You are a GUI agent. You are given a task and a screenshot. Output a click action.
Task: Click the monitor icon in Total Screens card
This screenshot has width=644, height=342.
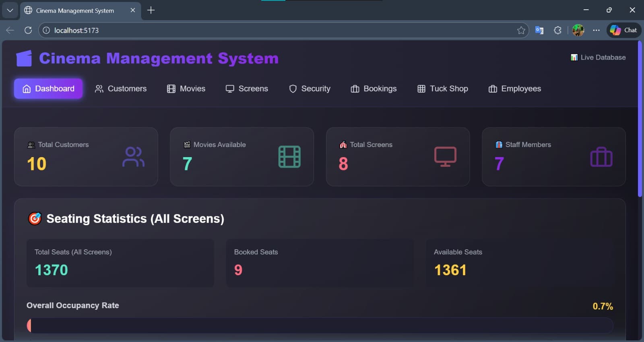tap(445, 157)
